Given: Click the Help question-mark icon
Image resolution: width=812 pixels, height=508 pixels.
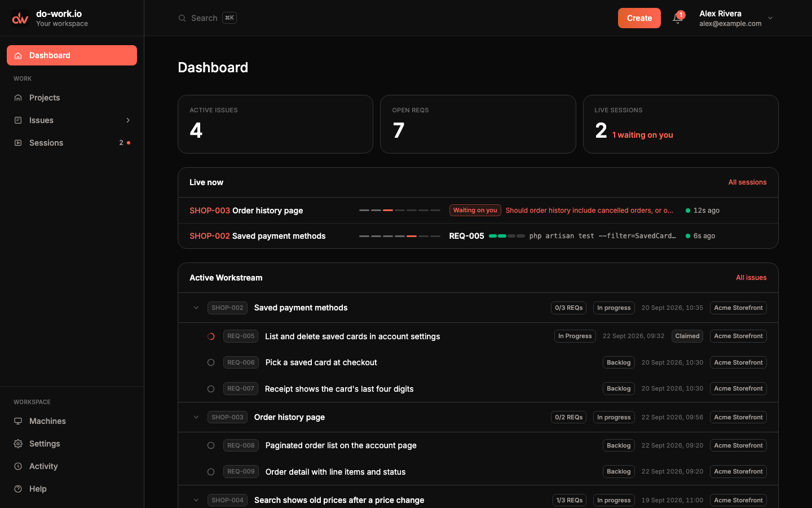Looking at the screenshot, I should 18,489.
